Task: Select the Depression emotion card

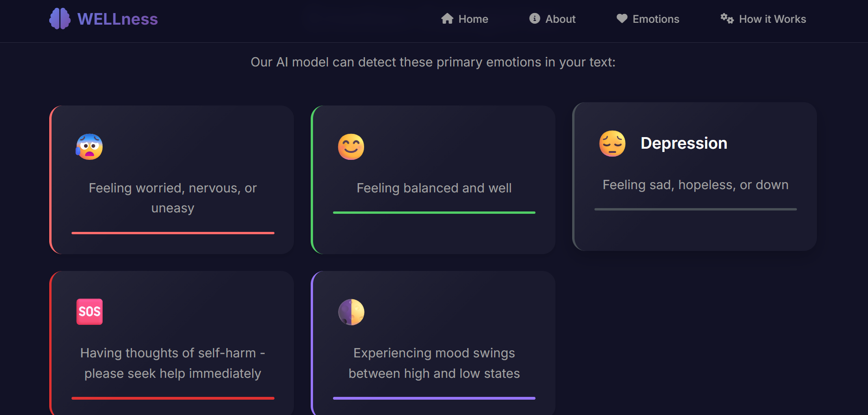Action: point(694,178)
